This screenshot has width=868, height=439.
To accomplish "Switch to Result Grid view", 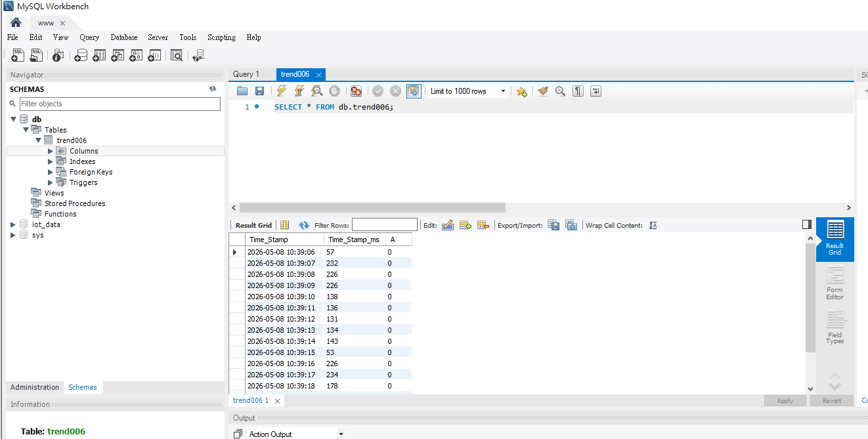I will [x=835, y=240].
